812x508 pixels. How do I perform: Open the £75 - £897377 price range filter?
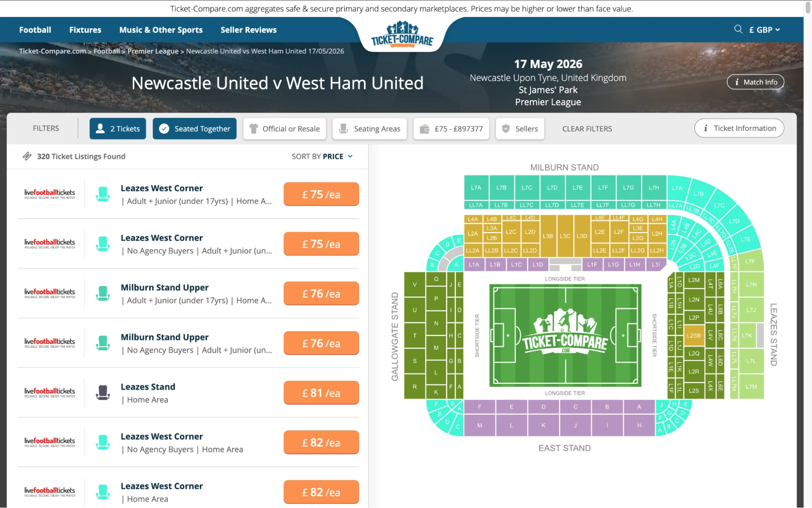[451, 128]
